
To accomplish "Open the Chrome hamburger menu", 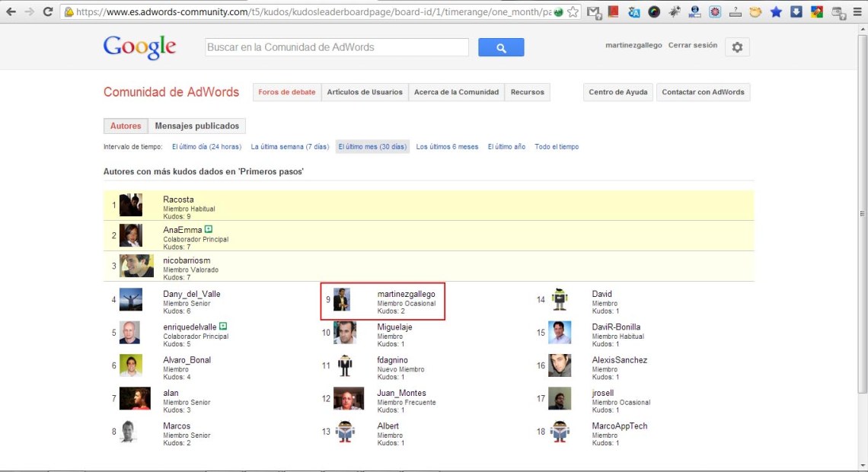I will click(857, 12).
